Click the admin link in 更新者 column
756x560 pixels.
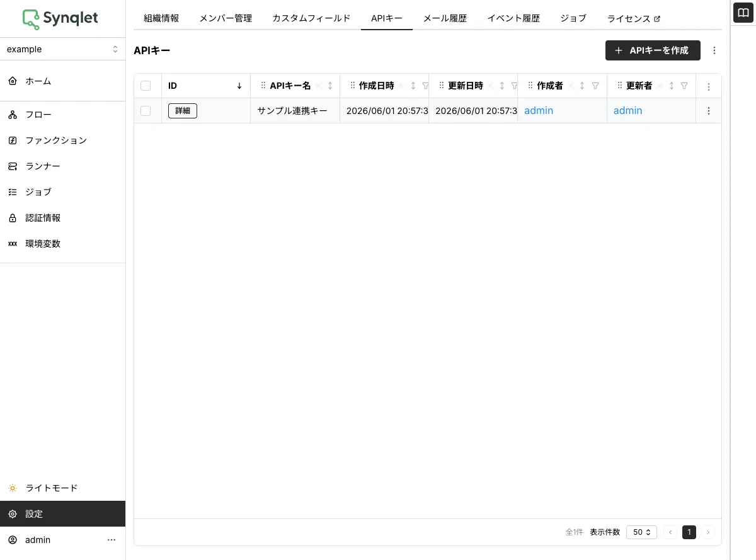click(628, 111)
